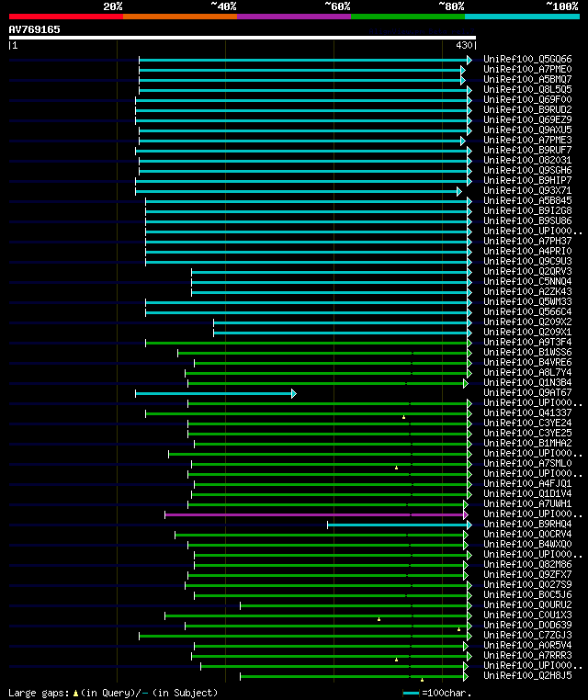Click the UniRef100_A7RRR3 label
Image resolution: width=588 pixels, height=700 pixels.
[527, 655]
